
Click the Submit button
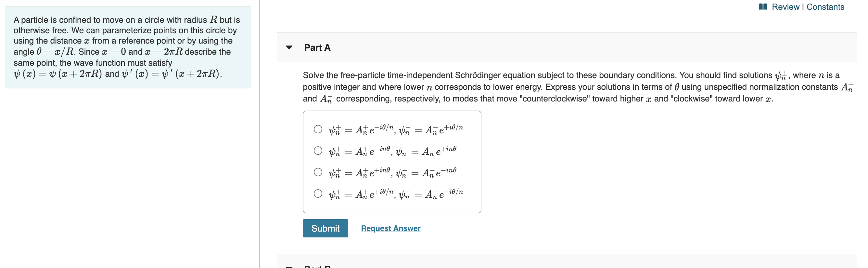pos(325,228)
